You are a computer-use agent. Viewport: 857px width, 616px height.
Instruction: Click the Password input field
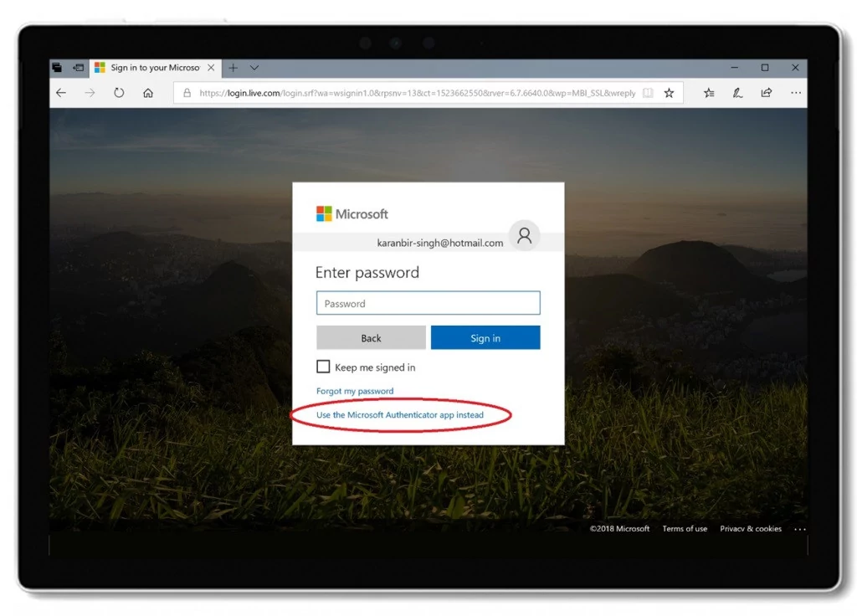[428, 303]
